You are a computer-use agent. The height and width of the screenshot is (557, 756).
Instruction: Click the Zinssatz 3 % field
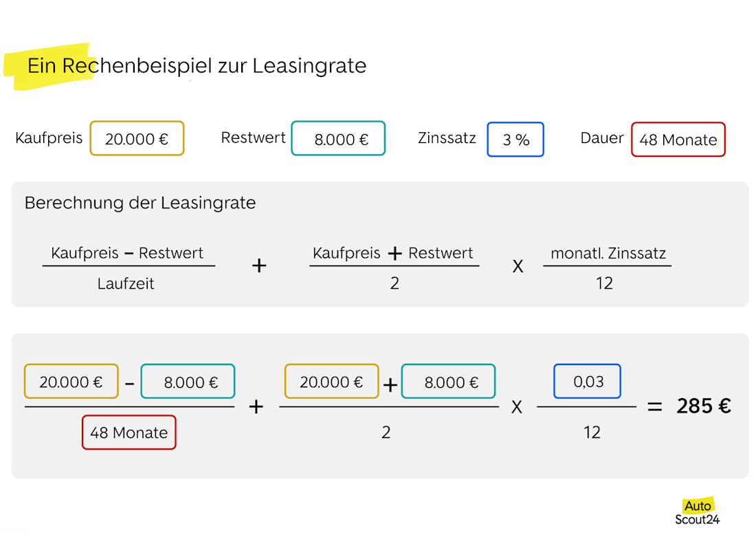click(x=515, y=140)
